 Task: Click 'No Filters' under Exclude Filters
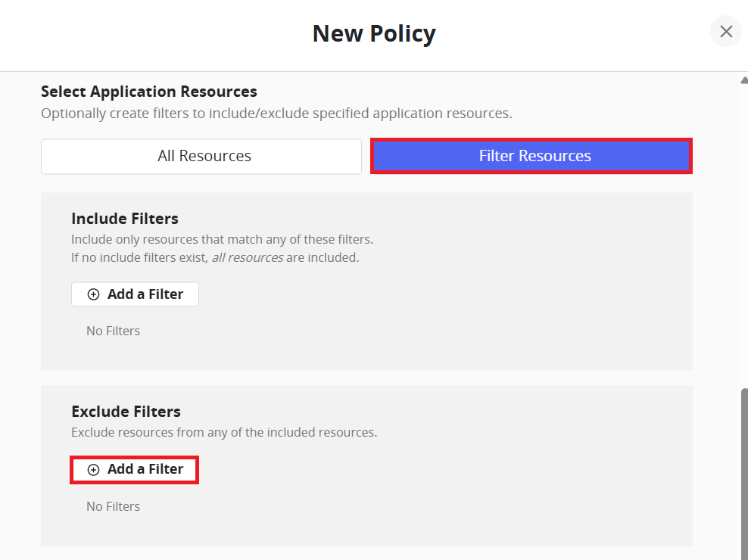click(113, 506)
